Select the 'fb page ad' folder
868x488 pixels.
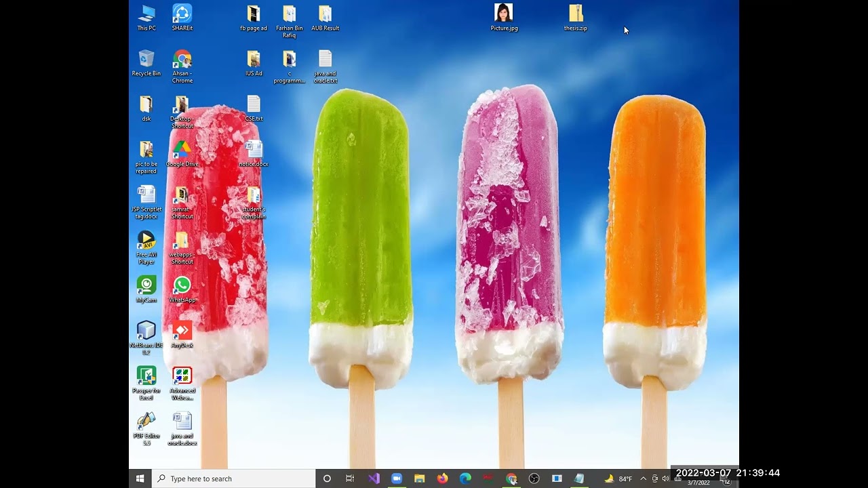pyautogui.click(x=254, y=18)
